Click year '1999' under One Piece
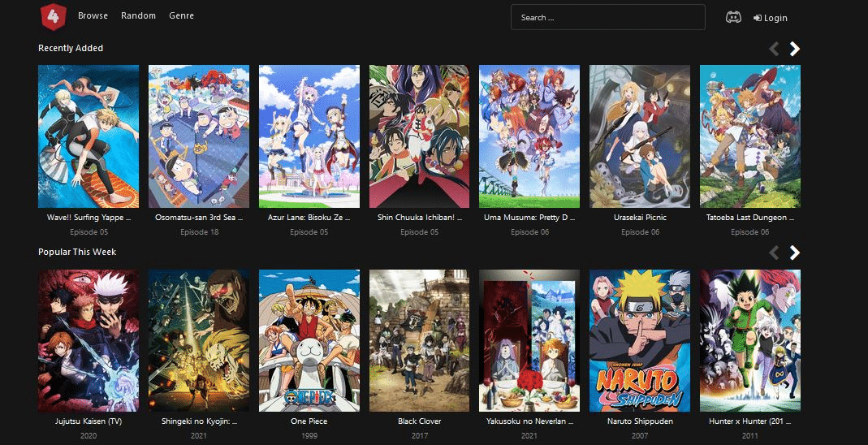 tap(309, 435)
